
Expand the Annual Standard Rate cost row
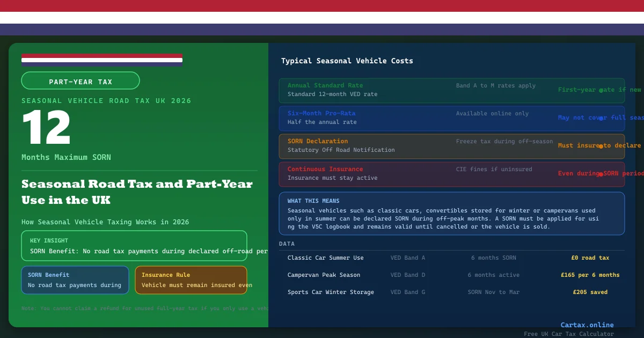point(451,90)
